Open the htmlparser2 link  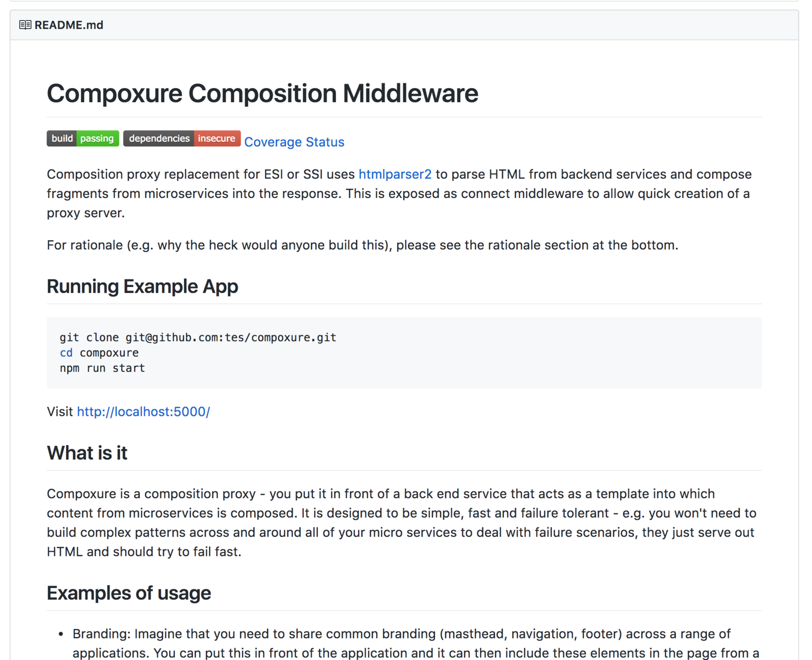[x=395, y=174]
